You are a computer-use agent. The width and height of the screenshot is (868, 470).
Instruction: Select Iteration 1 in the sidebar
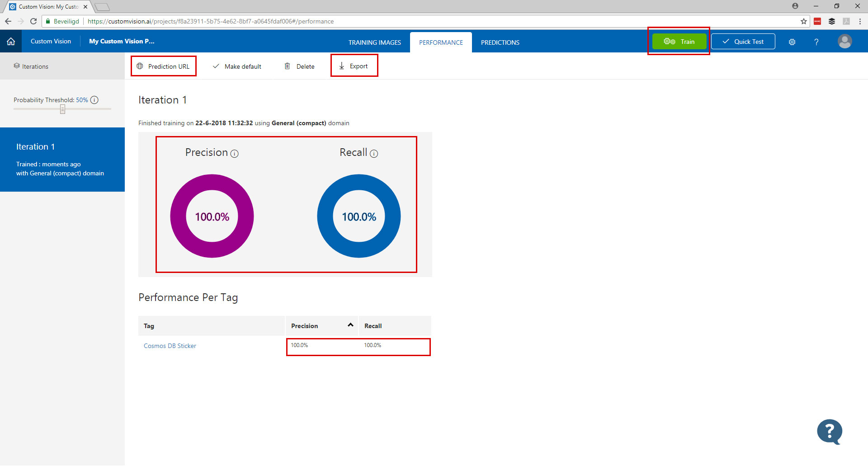coord(62,160)
